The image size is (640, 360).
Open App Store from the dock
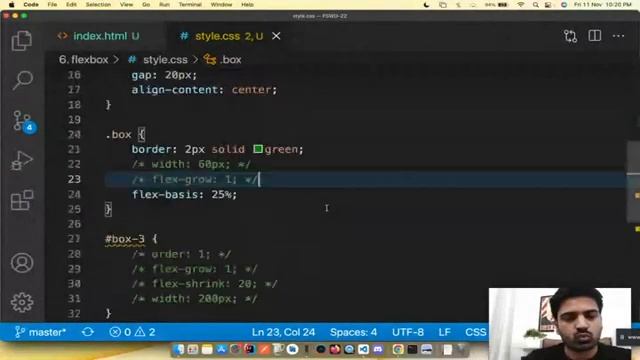coord(221,349)
